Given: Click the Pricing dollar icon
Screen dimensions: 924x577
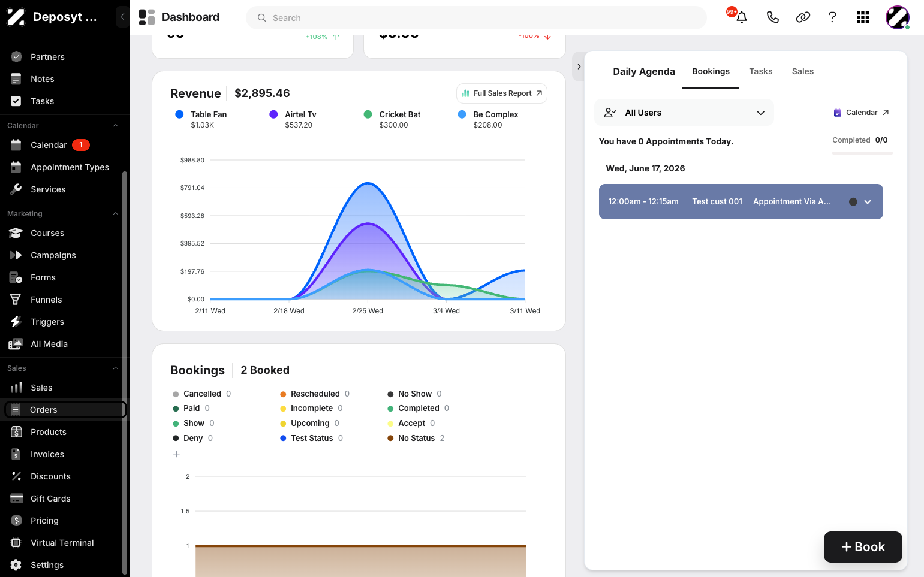Looking at the screenshot, I should pyautogui.click(x=16, y=521).
